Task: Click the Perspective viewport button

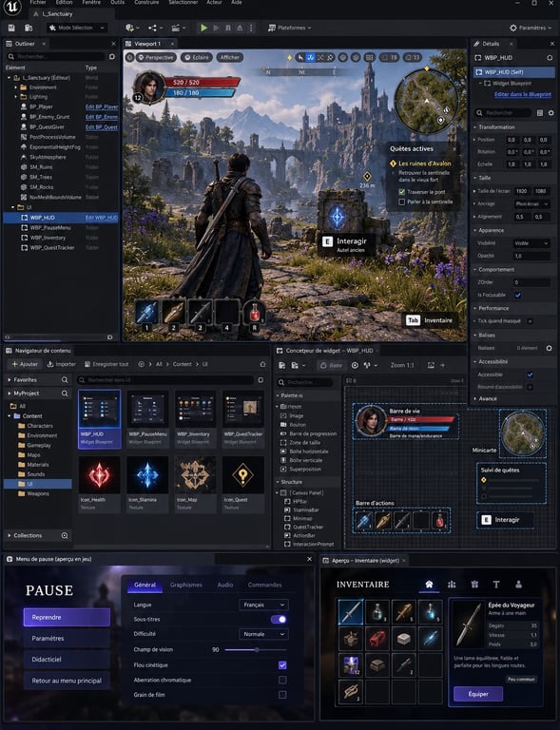Action: click(155, 58)
